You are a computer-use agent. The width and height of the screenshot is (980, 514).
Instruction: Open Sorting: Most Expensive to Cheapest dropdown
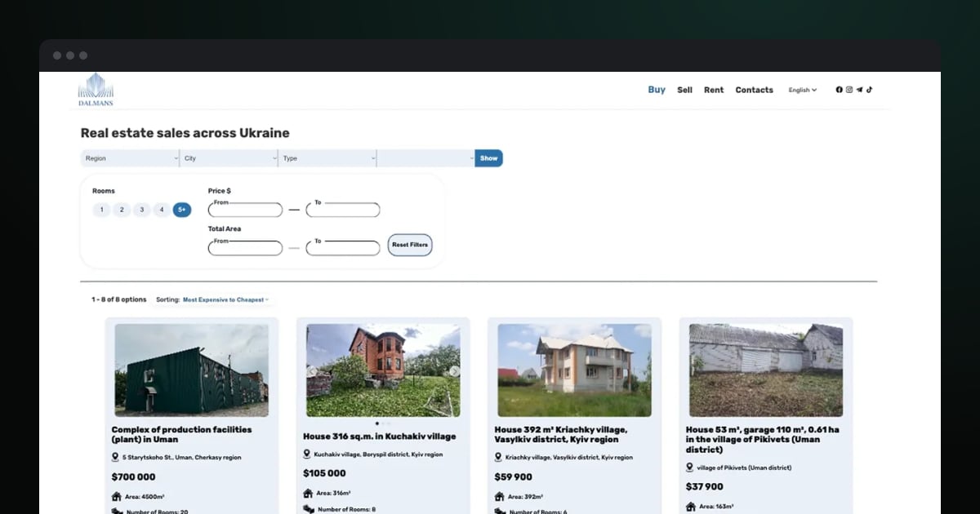pyautogui.click(x=225, y=300)
